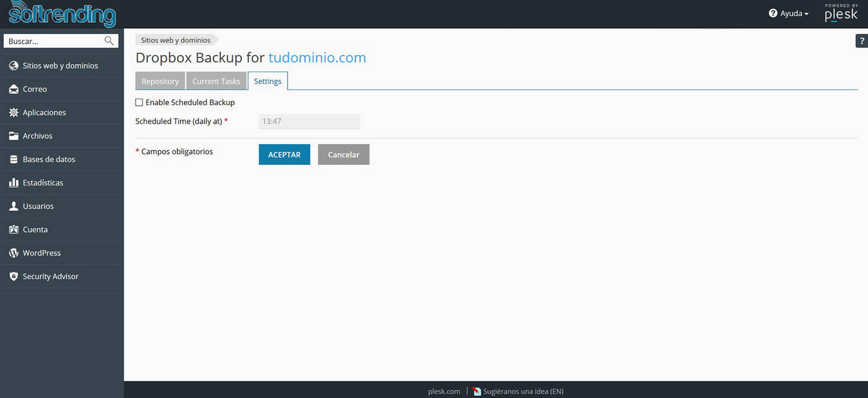
Task: Open the help question mark panel at right
Action: [x=861, y=41]
